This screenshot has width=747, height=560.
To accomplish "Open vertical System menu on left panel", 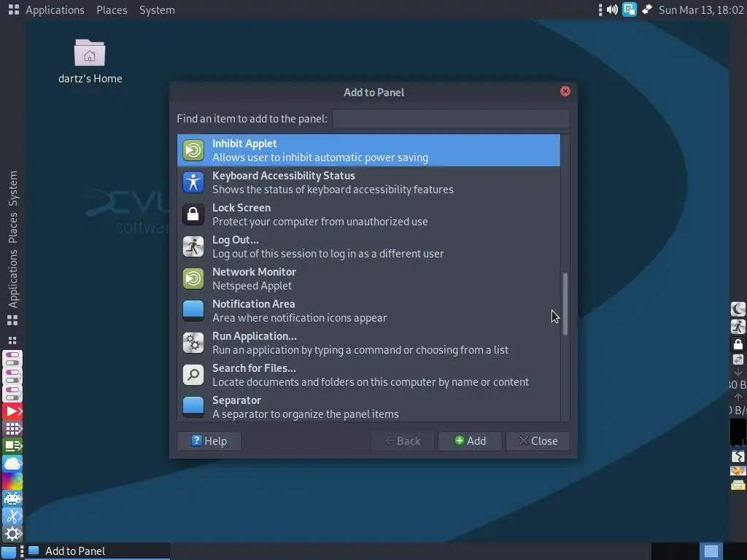I will pos(13,189).
